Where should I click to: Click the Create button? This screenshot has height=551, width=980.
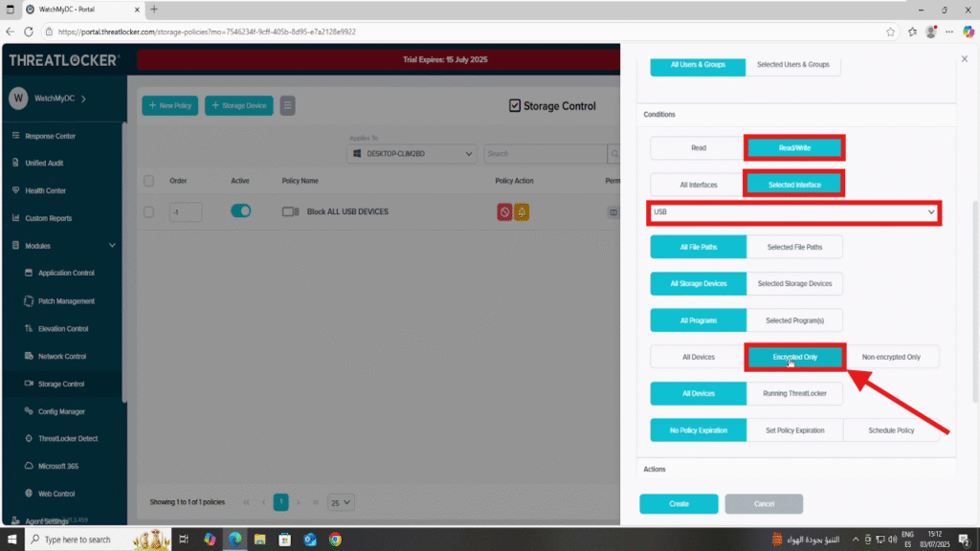point(679,504)
